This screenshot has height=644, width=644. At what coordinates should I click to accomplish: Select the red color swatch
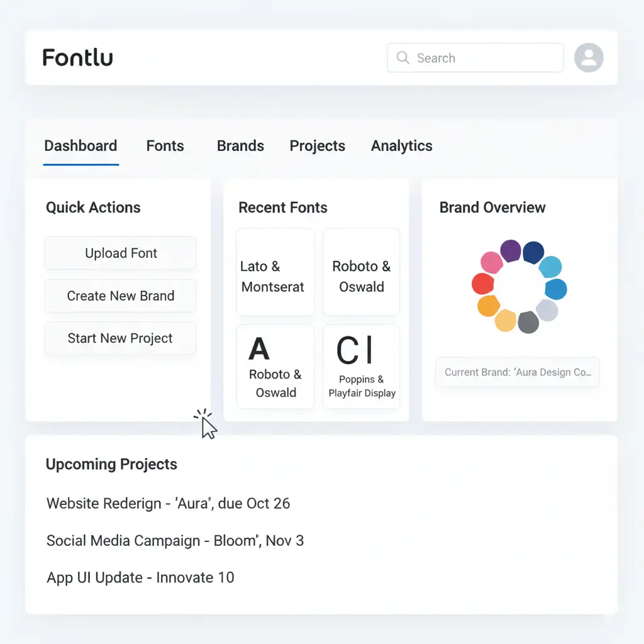(x=483, y=284)
